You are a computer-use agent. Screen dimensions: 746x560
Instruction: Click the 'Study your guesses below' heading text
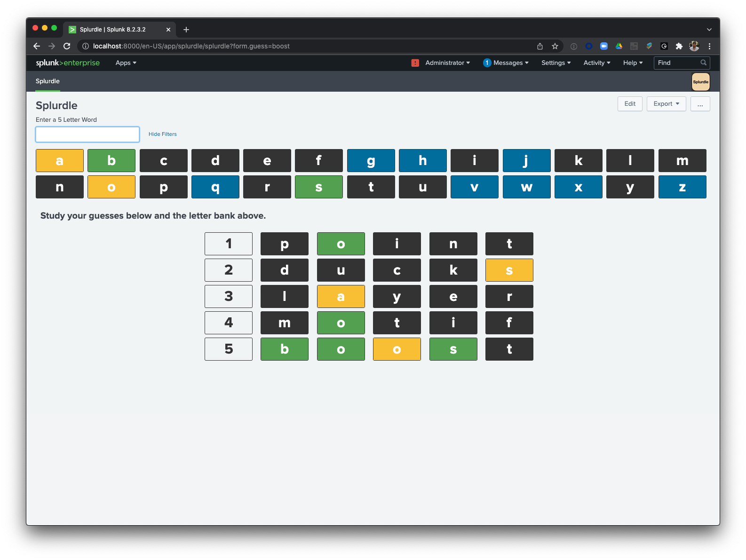tap(153, 216)
